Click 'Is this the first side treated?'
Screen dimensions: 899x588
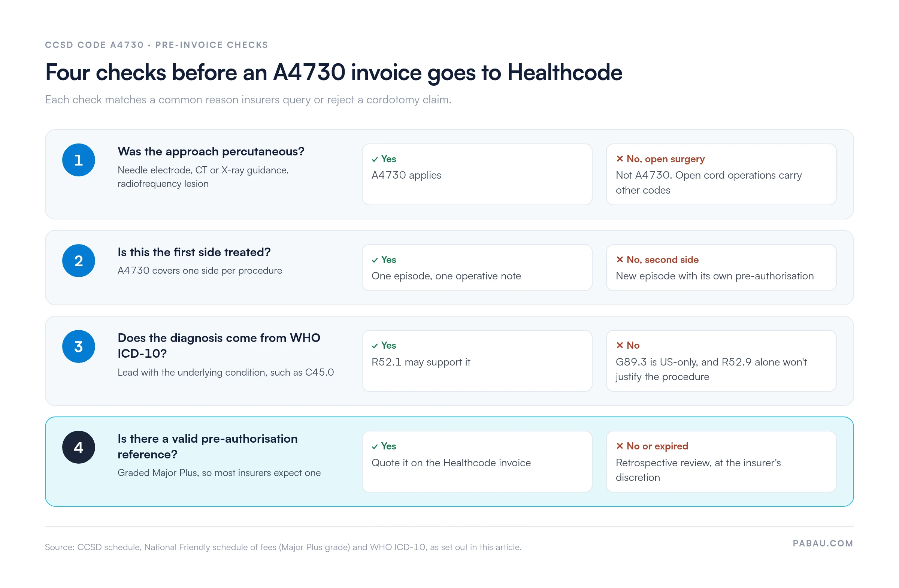coord(194,252)
